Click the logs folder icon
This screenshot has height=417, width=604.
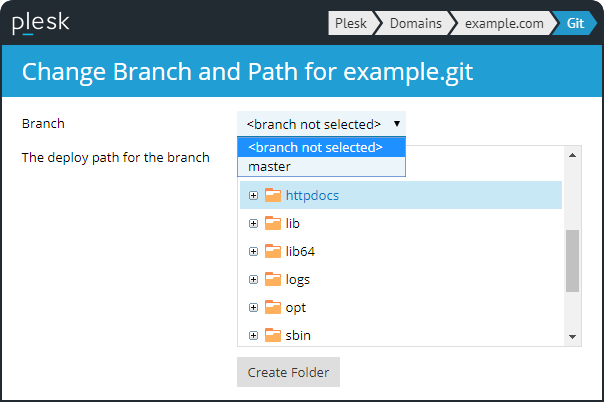tap(273, 279)
